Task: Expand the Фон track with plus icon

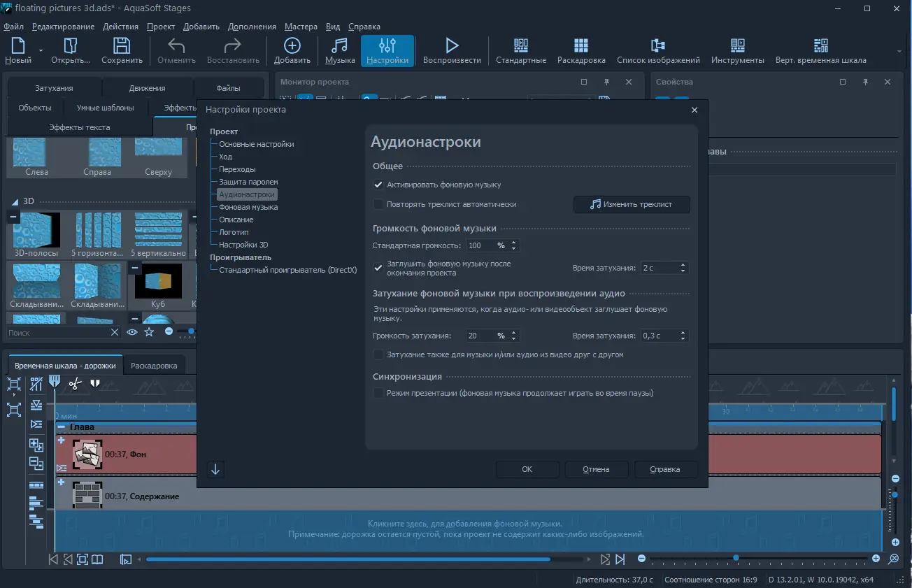Action: [x=62, y=440]
